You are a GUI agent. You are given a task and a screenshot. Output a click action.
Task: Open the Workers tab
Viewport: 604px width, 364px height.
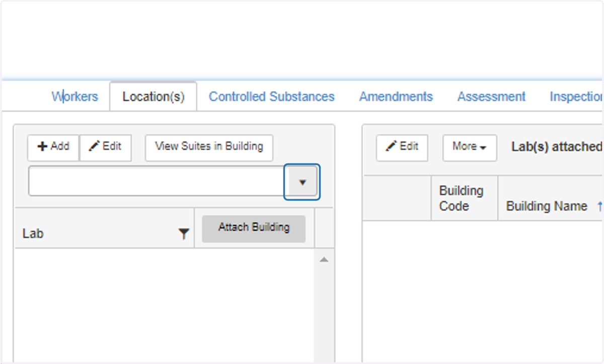(x=74, y=97)
